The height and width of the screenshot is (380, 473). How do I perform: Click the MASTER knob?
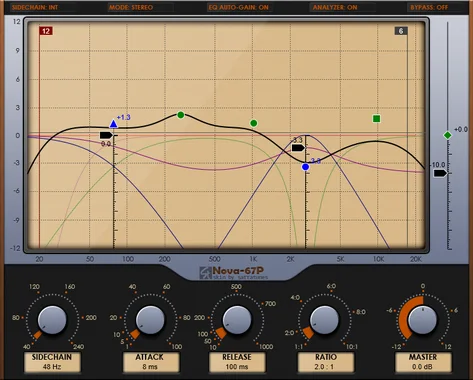(x=422, y=320)
